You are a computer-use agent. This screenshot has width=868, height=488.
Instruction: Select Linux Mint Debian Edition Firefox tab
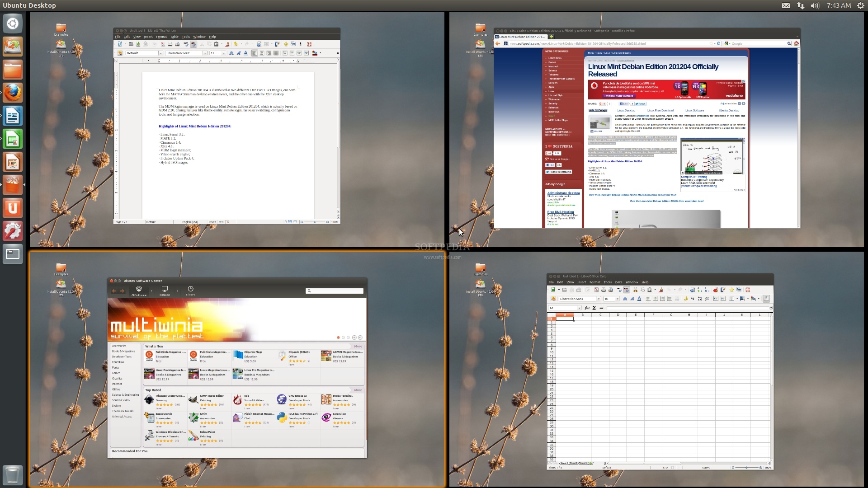click(521, 37)
